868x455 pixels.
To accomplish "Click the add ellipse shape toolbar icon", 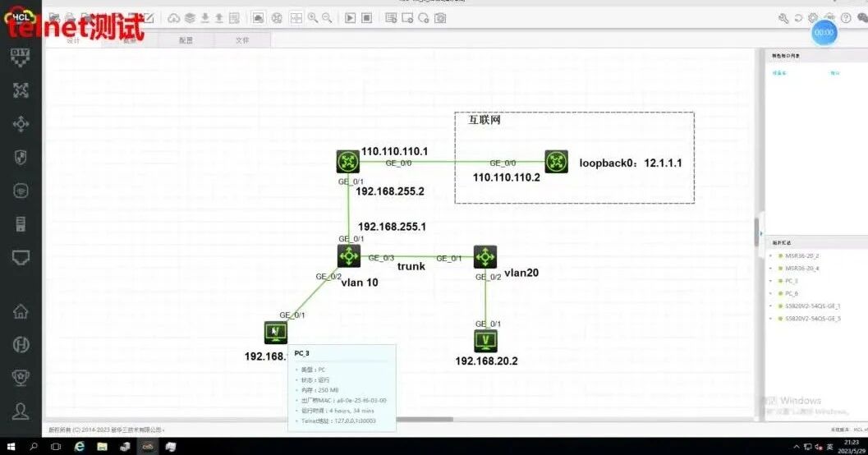I will point(424,18).
